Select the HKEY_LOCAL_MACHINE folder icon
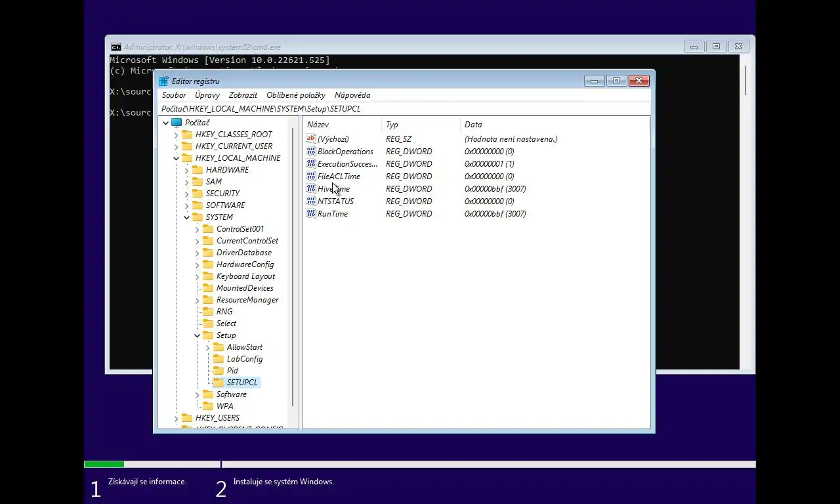 coord(187,158)
